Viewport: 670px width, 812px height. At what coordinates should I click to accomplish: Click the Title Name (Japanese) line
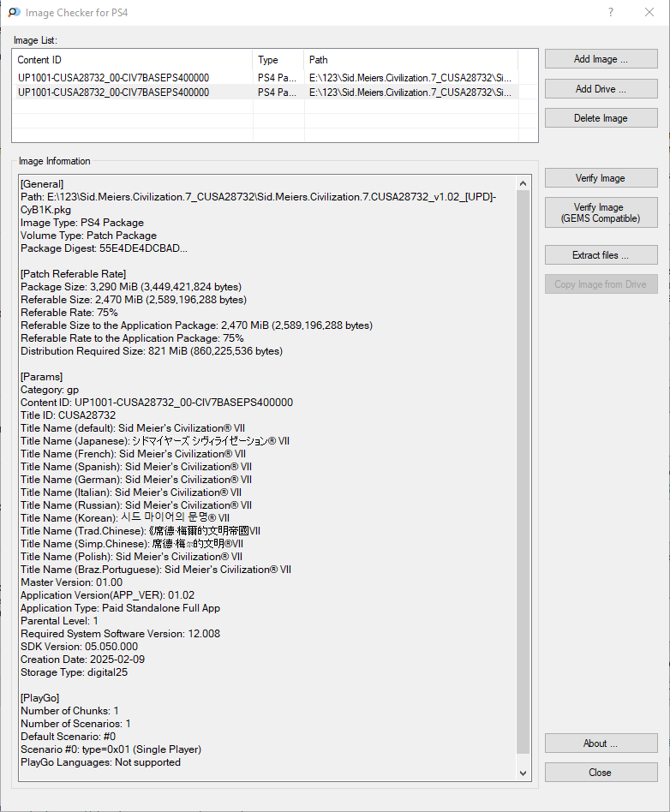[x=155, y=441]
